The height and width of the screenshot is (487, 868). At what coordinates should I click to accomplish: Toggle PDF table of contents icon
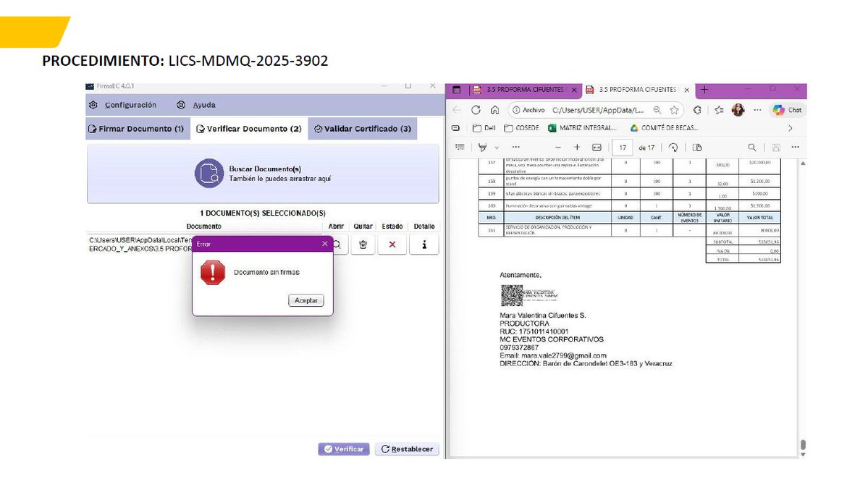click(460, 147)
